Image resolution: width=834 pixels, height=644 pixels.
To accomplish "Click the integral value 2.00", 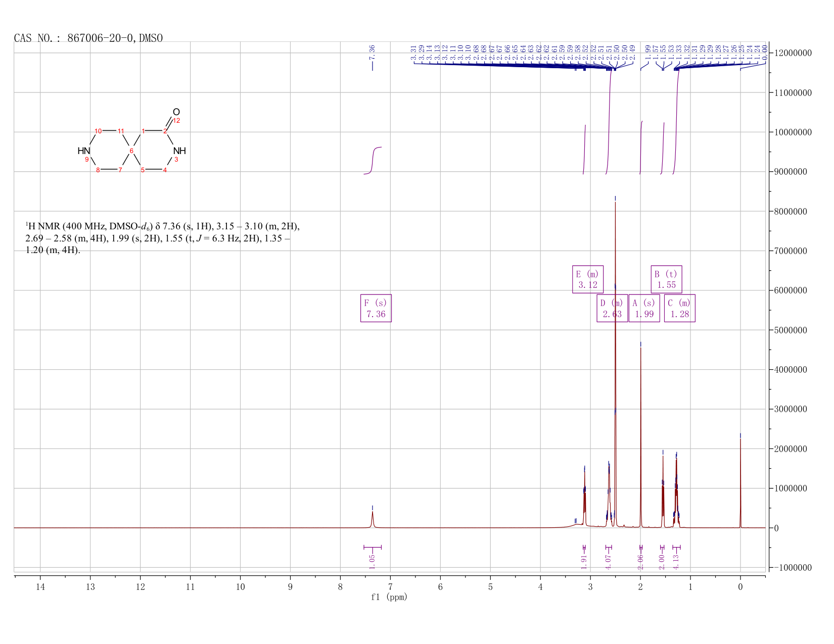I will (x=662, y=562).
